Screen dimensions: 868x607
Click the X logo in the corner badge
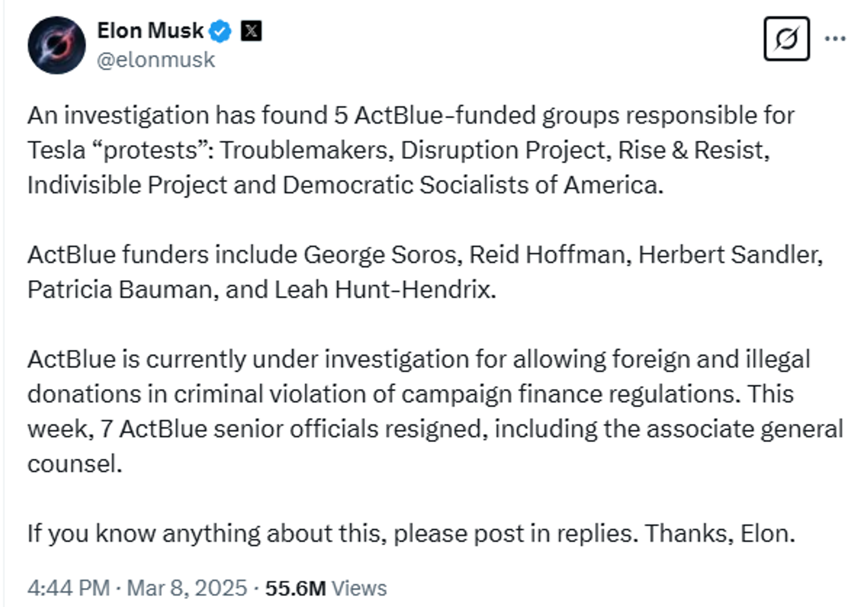point(252,32)
